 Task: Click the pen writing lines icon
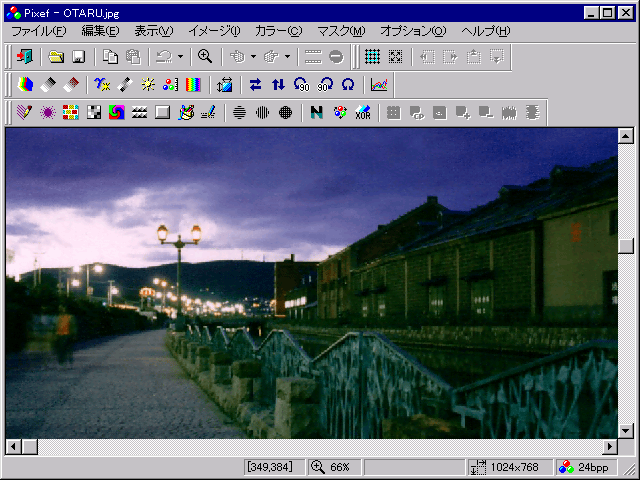[209, 112]
